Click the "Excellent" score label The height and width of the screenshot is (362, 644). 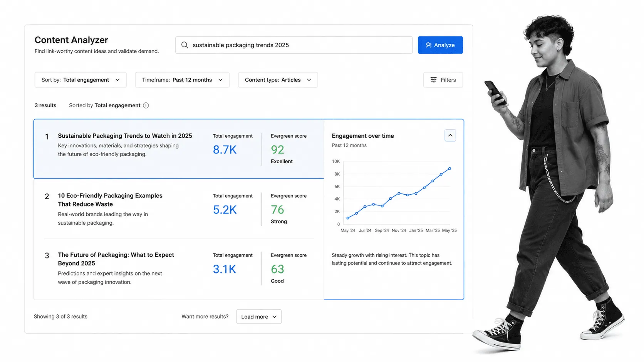[x=282, y=162]
